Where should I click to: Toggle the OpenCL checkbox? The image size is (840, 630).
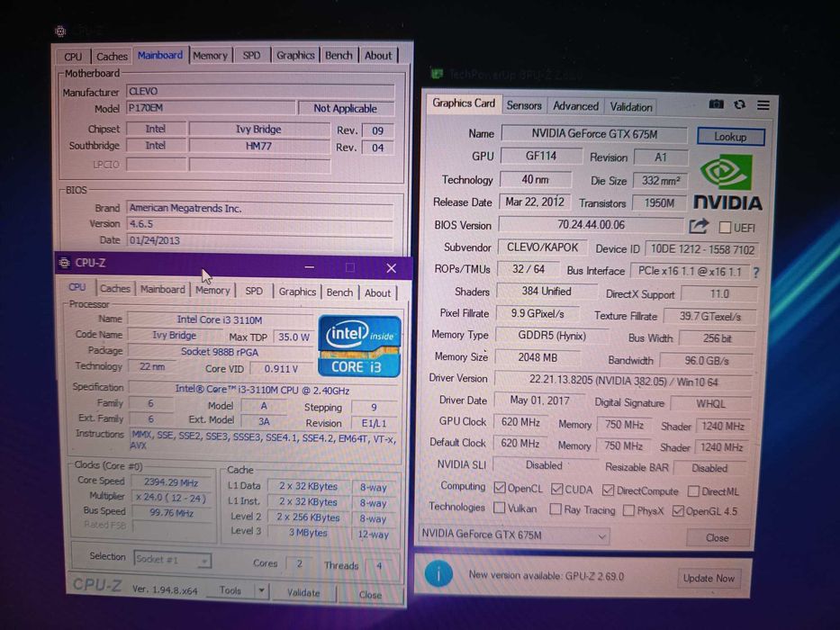coord(500,488)
